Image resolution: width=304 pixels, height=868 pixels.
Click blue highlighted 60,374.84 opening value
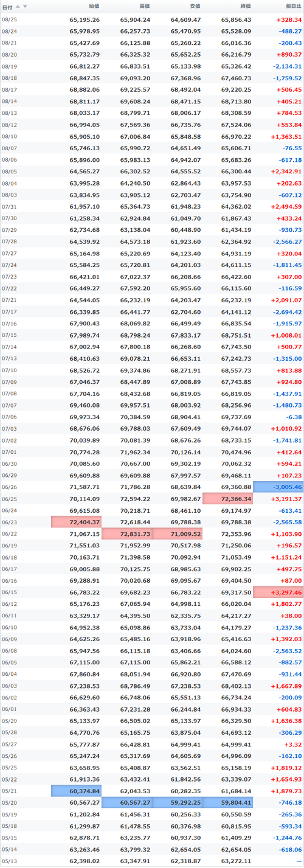point(77,790)
